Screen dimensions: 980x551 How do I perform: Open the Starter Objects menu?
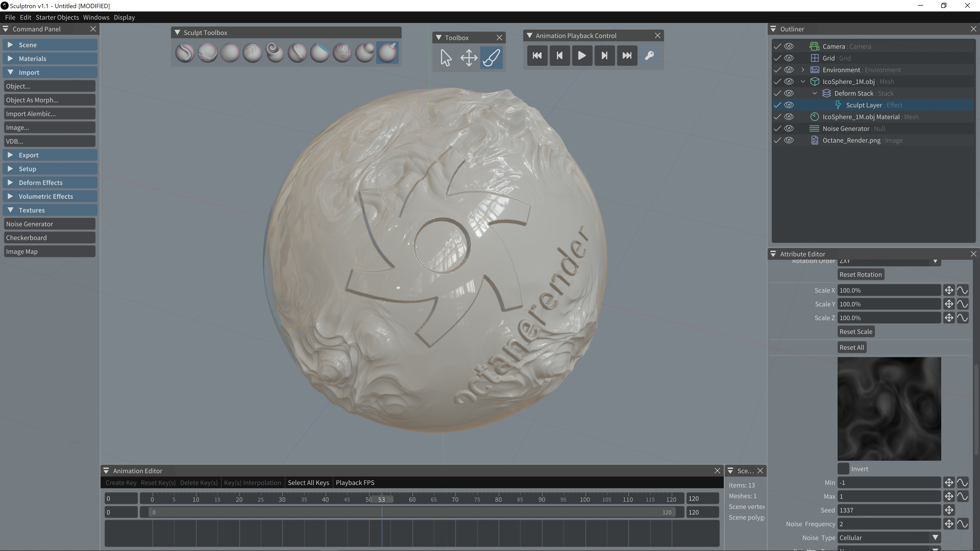pyautogui.click(x=57, y=18)
